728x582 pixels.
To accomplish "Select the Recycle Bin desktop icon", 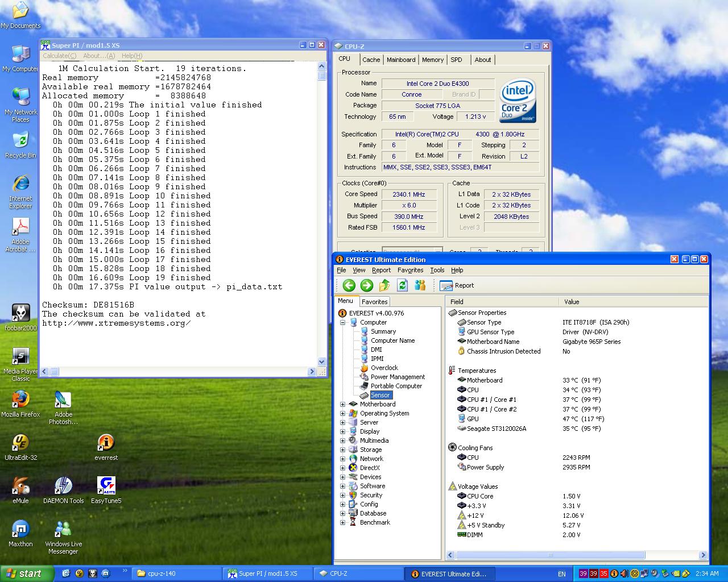I will (20, 145).
